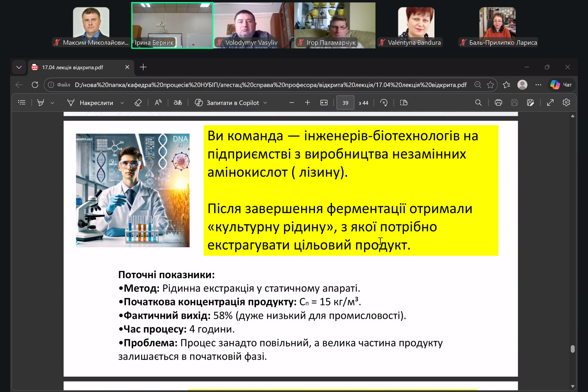
Task: Rotate the PDF page
Action: [x=384, y=103]
